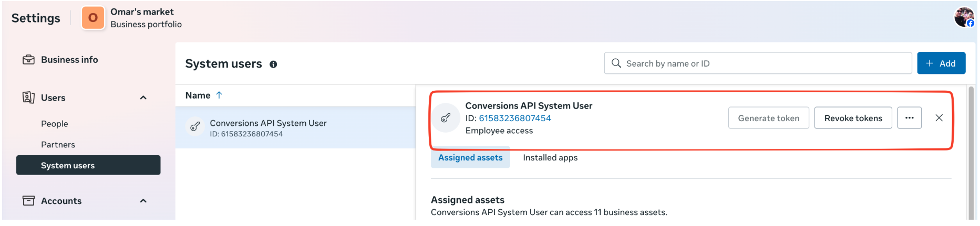Sort the list by Name arrow

(x=219, y=95)
